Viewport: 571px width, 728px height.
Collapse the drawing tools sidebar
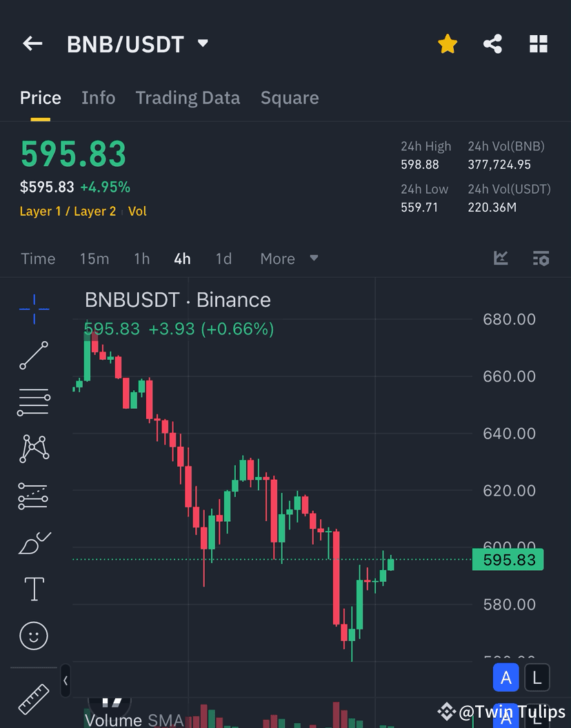[x=66, y=681]
